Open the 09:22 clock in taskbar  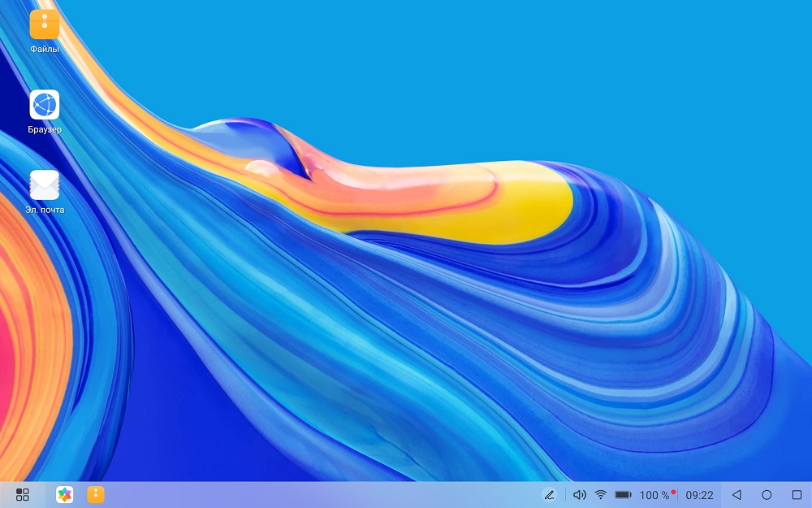tap(700, 496)
